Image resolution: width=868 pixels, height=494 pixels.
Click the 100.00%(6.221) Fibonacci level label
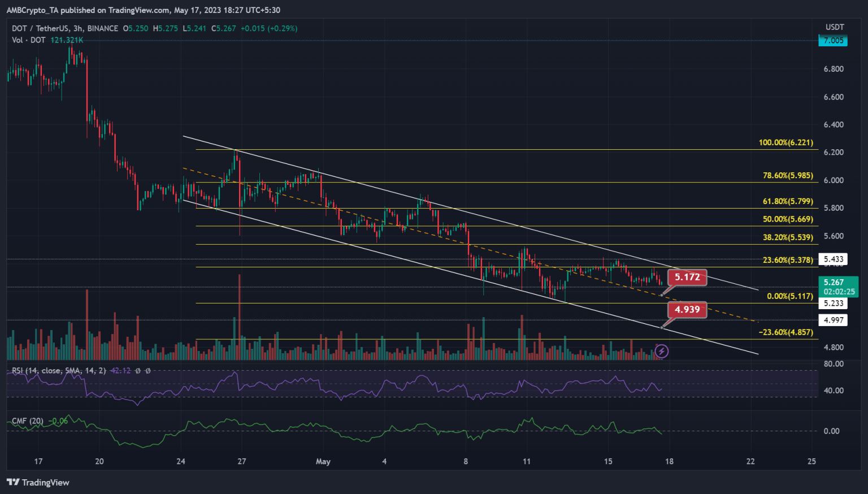click(x=785, y=142)
